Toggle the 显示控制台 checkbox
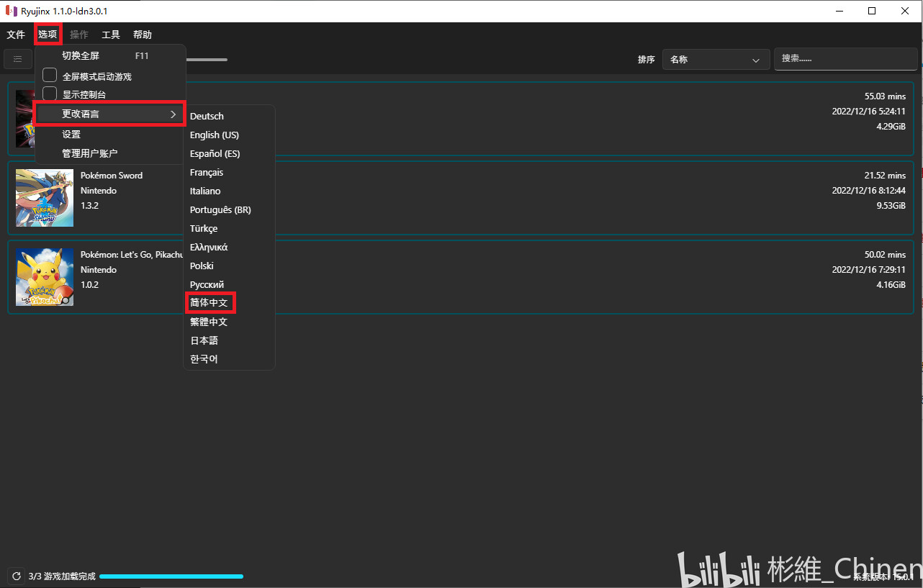The height and width of the screenshot is (588, 923). coord(50,94)
